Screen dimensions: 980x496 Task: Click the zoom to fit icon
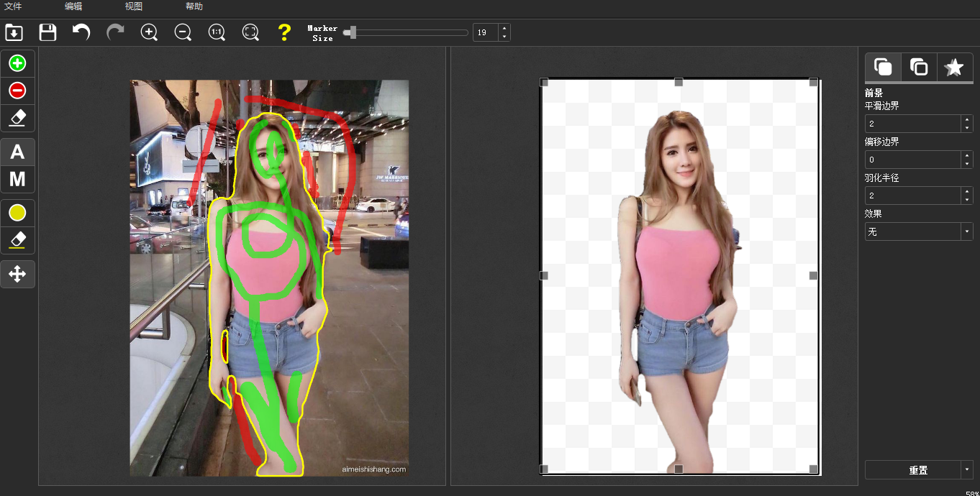coord(250,32)
